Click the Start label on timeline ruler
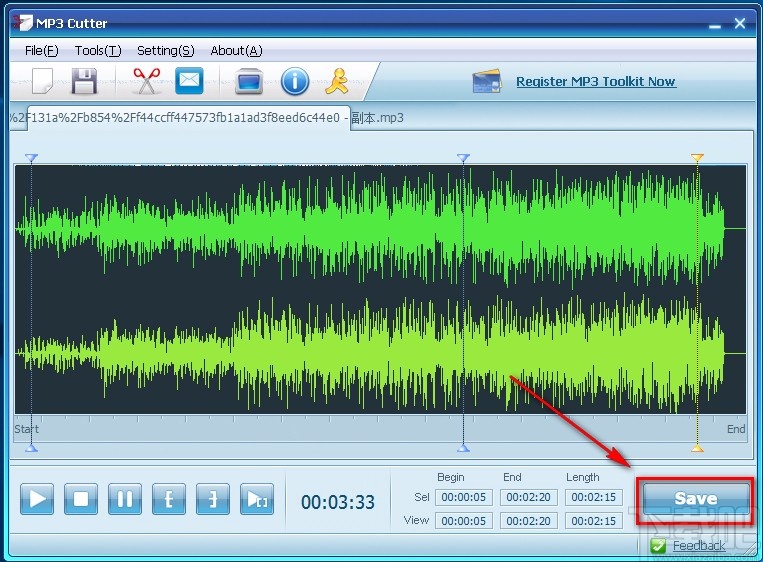 26,429
